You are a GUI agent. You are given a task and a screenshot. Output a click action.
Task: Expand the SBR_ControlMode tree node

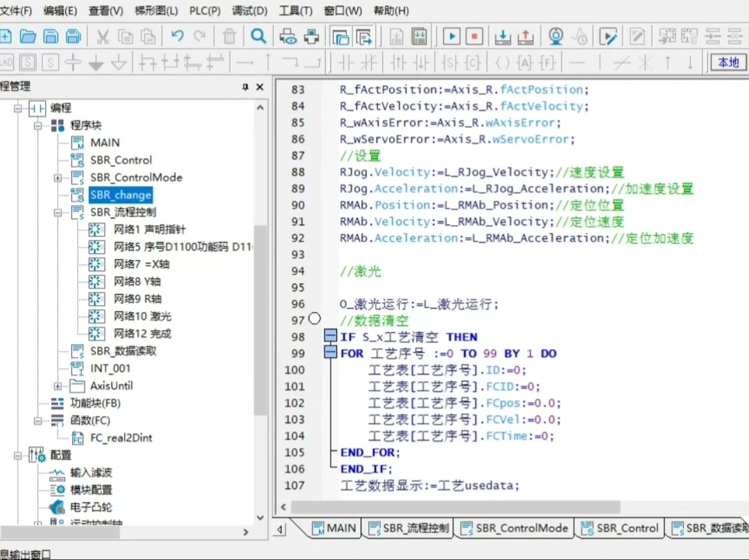[58, 178]
